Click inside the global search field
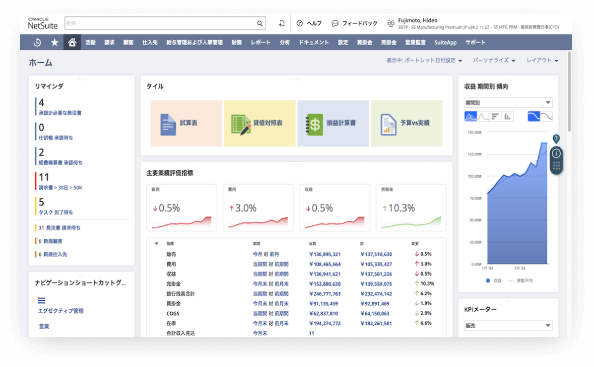The height and width of the screenshot is (367, 594). [x=160, y=23]
